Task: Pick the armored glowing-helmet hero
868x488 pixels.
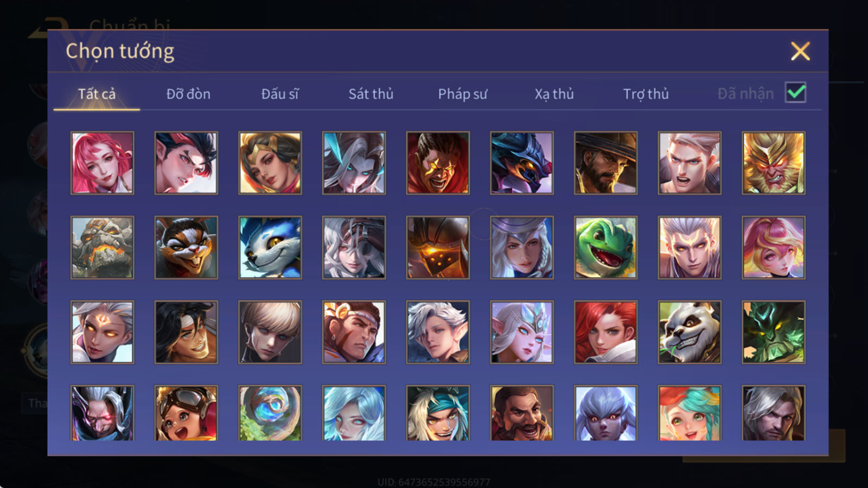Action: (x=438, y=248)
